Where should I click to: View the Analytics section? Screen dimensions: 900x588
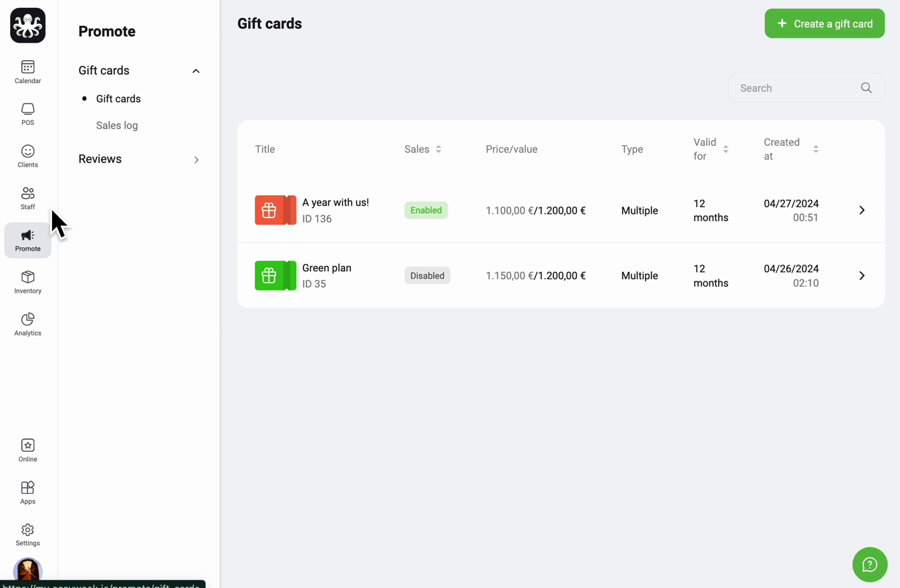pos(27,324)
